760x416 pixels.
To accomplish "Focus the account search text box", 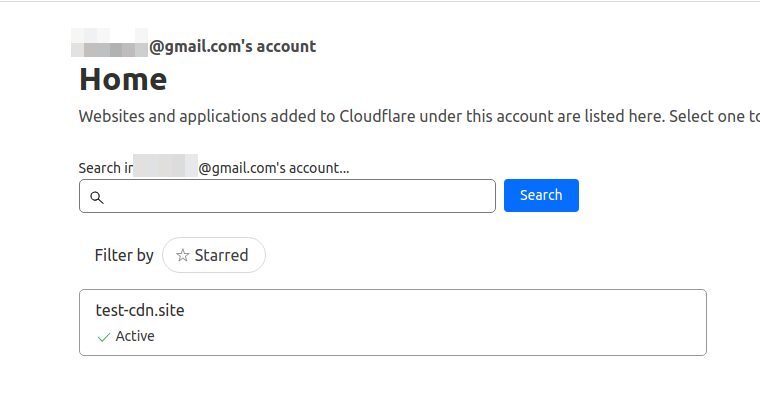I will point(287,196).
